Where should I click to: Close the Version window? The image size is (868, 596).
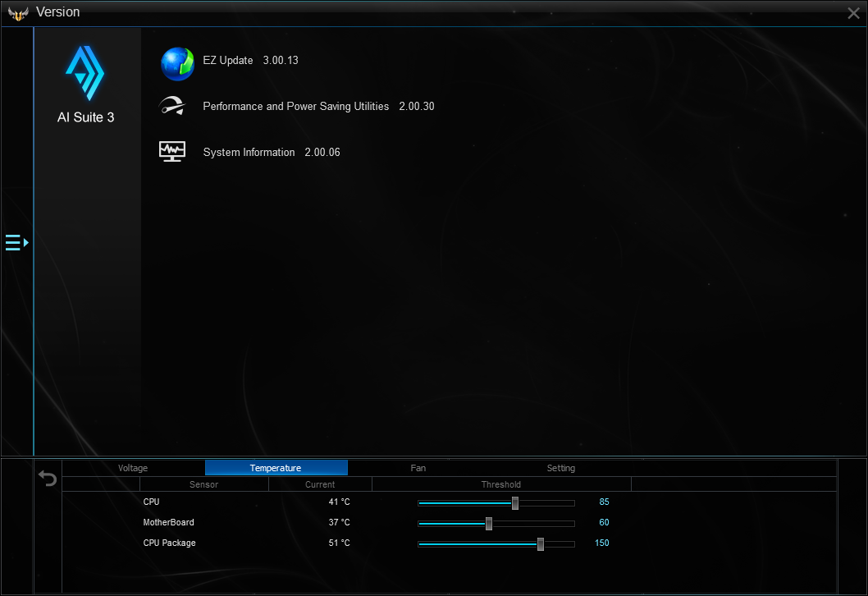click(x=853, y=13)
